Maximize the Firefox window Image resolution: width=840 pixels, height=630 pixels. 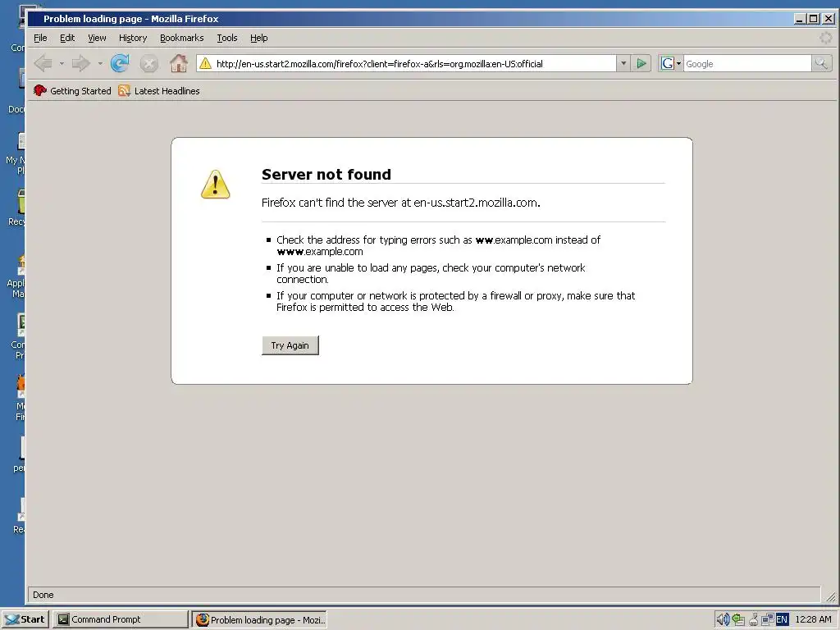tap(813, 19)
